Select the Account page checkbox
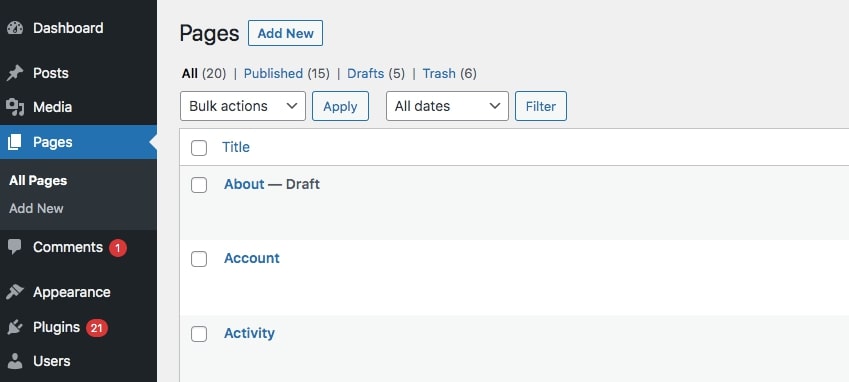The width and height of the screenshot is (849, 382). [199, 259]
